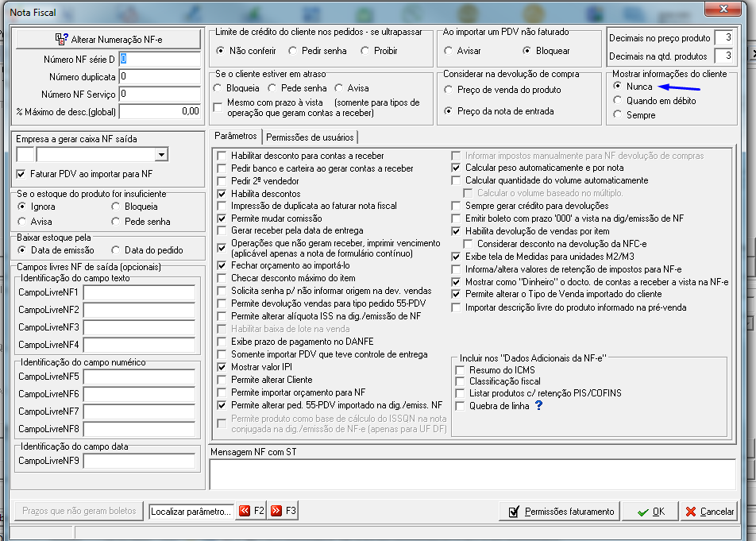
Task: Click the Localizar parâmetro search field
Action: pyautogui.click(x=191, y=512)
